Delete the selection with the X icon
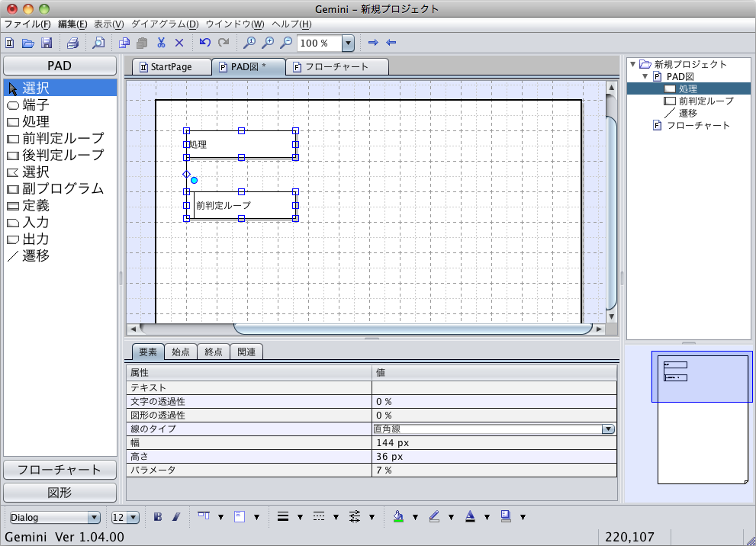The height and width of the screenshot is (546, 756). click(x=179, y=43)
